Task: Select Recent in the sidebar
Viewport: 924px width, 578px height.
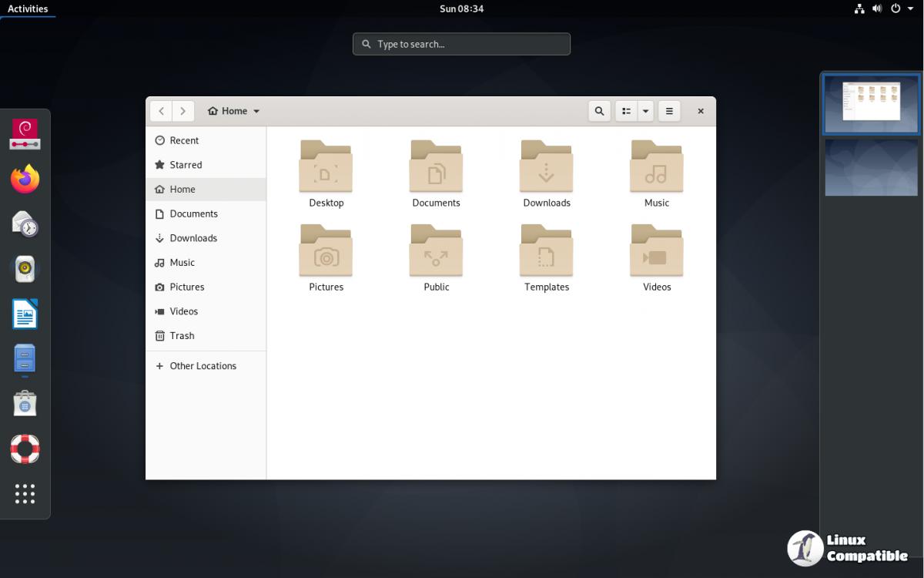Action: (x=184, y=140)
